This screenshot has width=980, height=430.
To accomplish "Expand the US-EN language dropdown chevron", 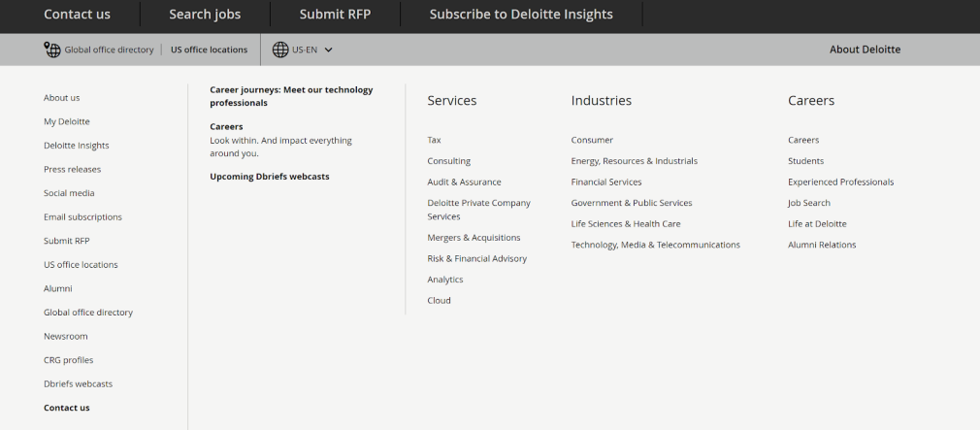I will coord(329,50).
